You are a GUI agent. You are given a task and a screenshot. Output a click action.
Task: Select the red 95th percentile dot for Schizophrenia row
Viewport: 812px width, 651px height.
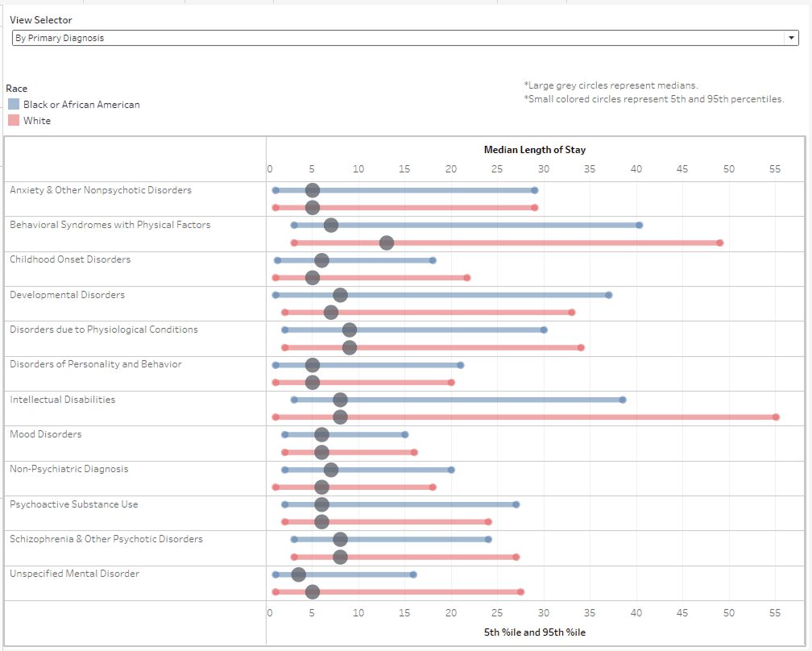[516, 557]
